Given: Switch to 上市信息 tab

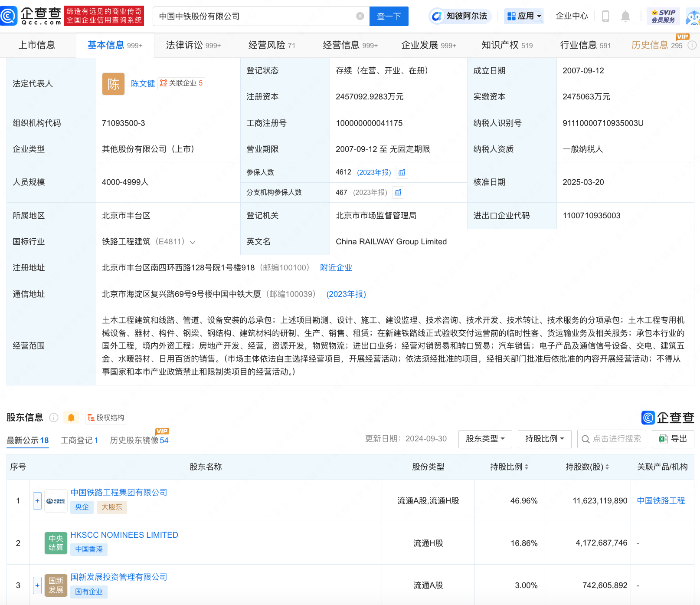Looking at the screenshot, I should click(x=37, y=45).
